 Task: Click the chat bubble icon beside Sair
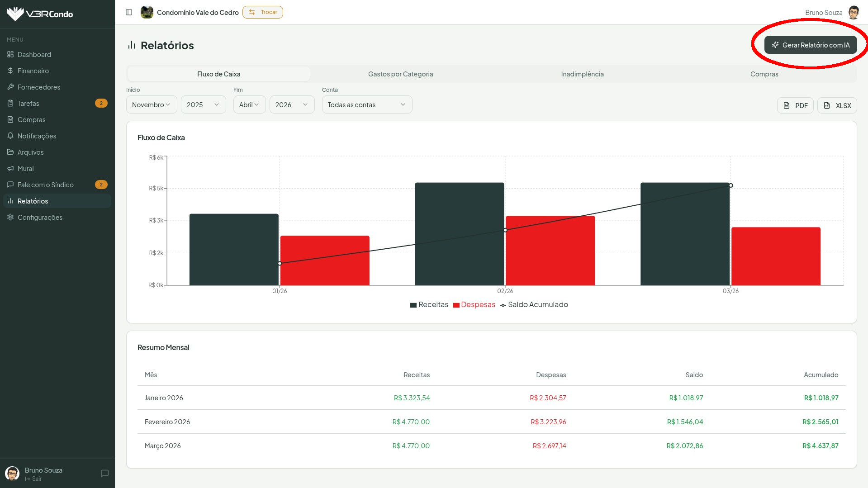[105, 474]
